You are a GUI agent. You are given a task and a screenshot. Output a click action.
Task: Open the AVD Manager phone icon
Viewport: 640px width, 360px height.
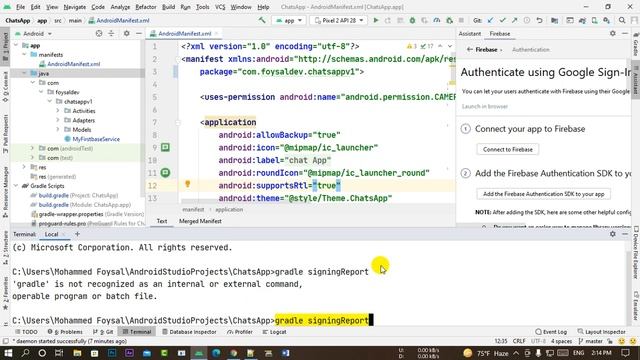tap(594, 20)
